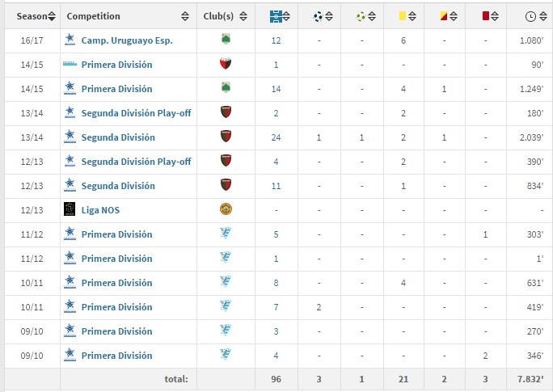Sort by Competition column arrows
Screen dimensions: 553x392
tap(185, 16)
